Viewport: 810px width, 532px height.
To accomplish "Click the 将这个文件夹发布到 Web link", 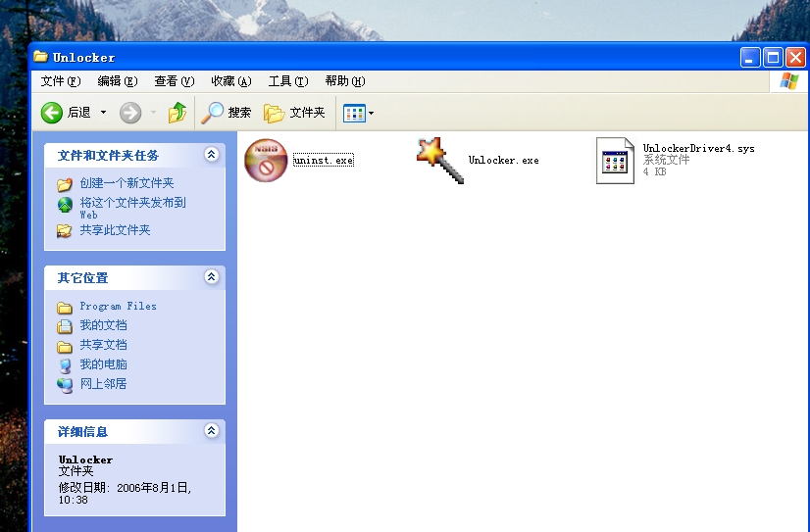I will [132, 208].
